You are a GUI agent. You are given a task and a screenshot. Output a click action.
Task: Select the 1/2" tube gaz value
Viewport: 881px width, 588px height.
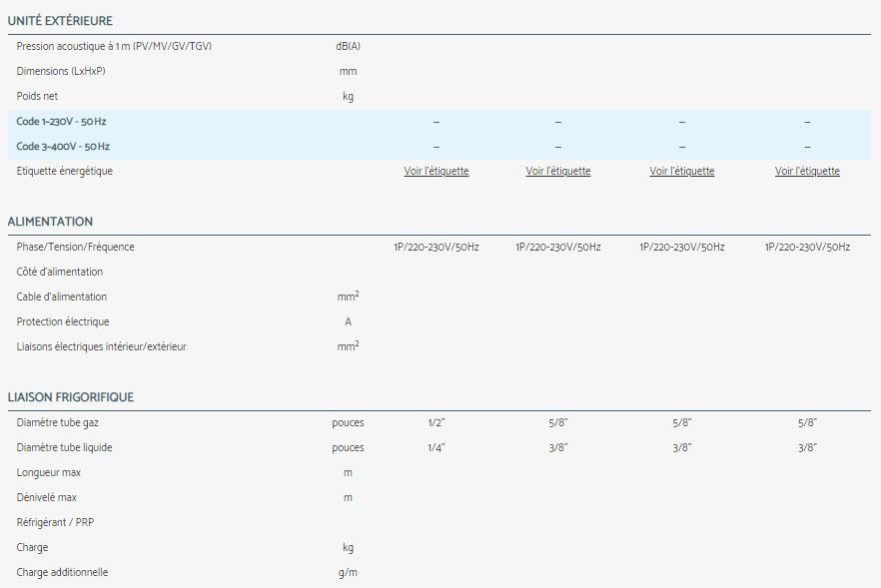[436, 422]
